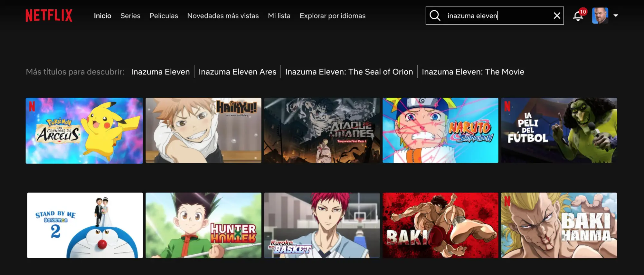Click the profile avatar picture
This screenshot has height=275, width=644.
tap(600, 15)
